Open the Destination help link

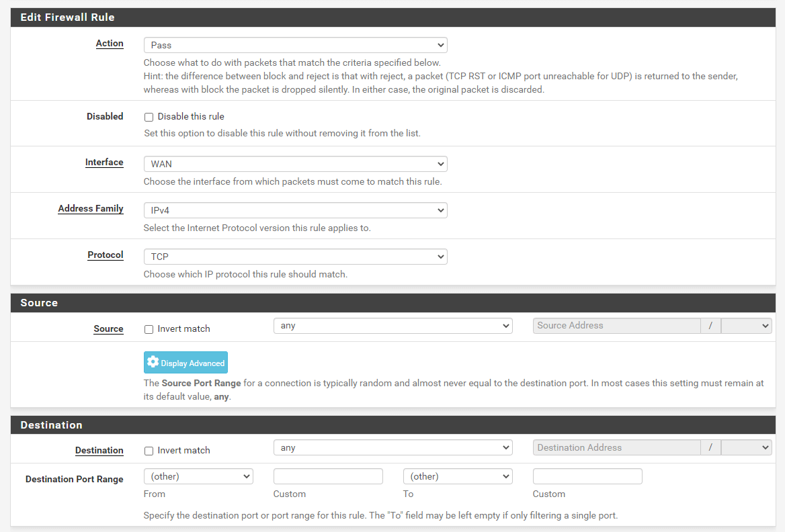tap(99, 450)
